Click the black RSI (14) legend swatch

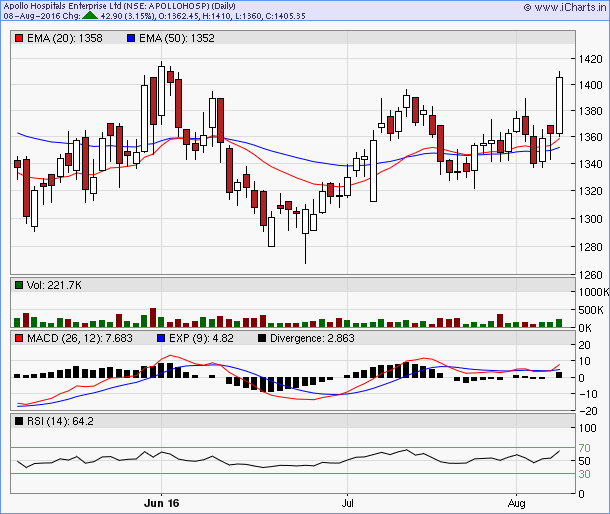18,421
